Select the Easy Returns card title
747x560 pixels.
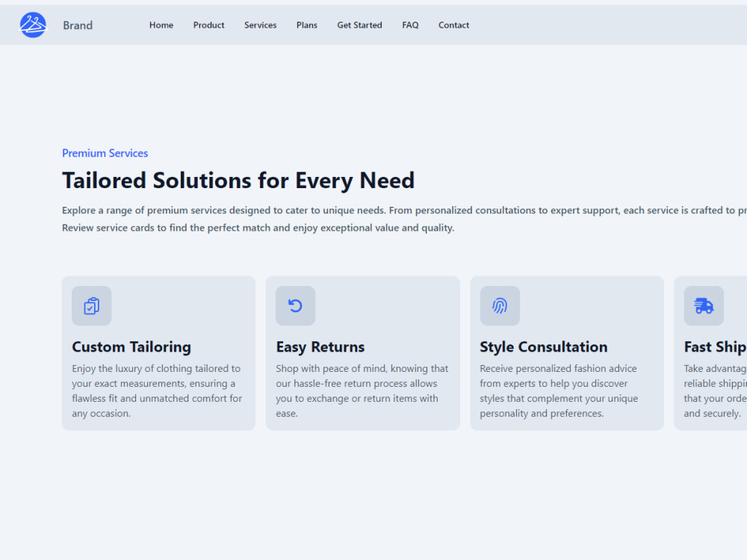(x=320, y=346)
